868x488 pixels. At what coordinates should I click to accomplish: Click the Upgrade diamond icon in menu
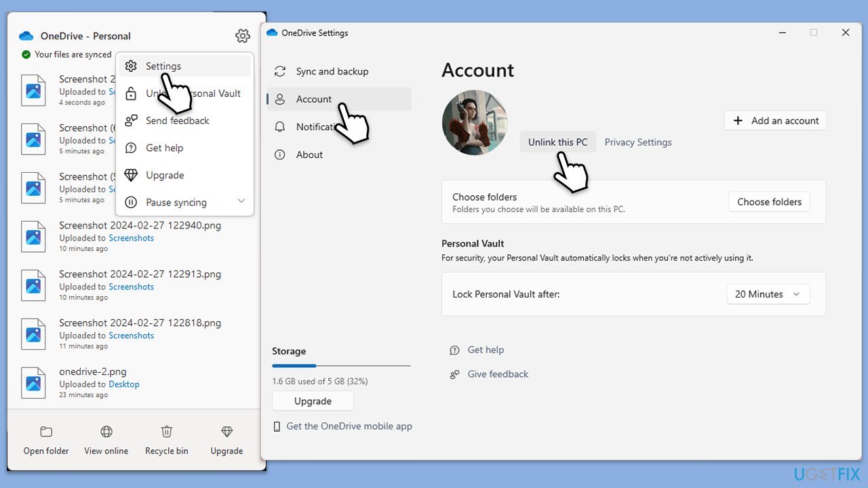[131, 175]
